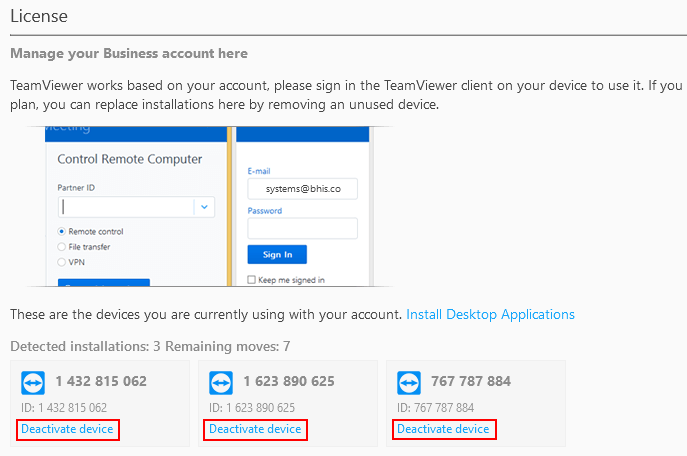Screen dimensions: 687x456
Task: Click TeamViewer icon for device 767 787 884
Action: (x=409, y=383)
